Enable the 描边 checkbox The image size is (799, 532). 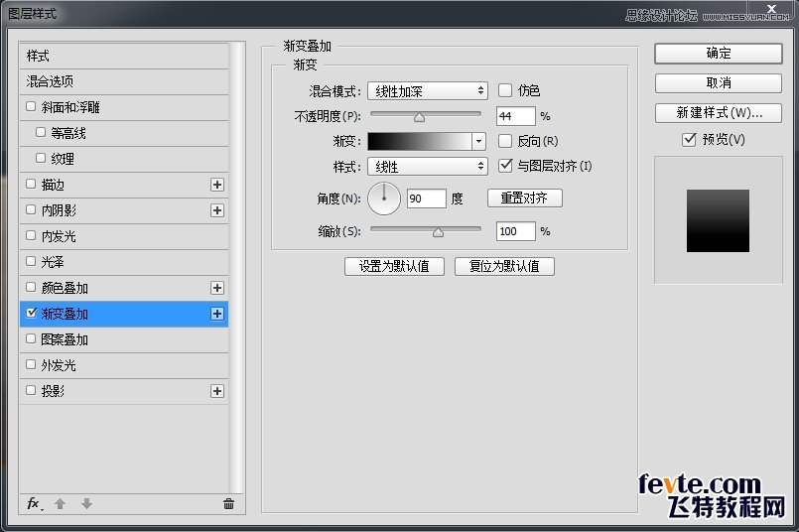(x=31, y=184)
